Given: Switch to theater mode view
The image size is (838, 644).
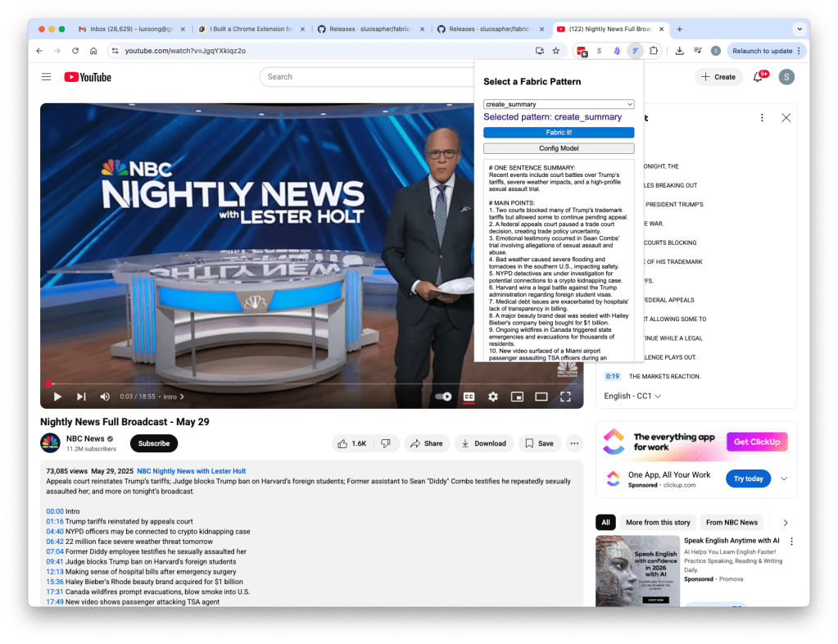Looking at the screenshot, I should [x=541, y=397].
